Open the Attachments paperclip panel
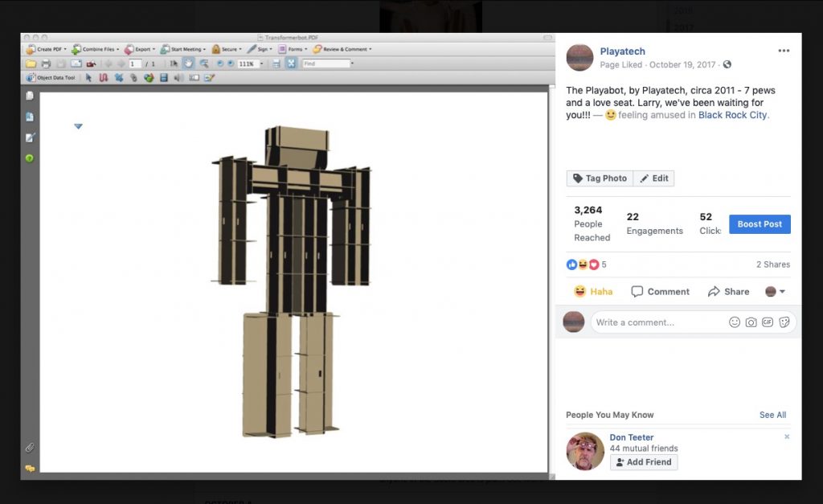This screenshot has width=823, height=504. click(30, 447)
